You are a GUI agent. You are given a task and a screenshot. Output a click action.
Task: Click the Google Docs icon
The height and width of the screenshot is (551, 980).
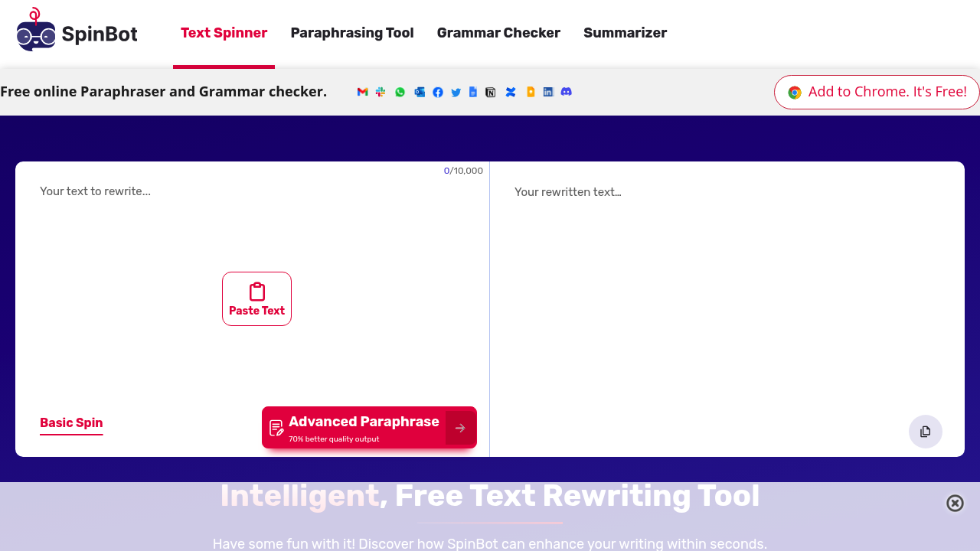pos(473,92)
